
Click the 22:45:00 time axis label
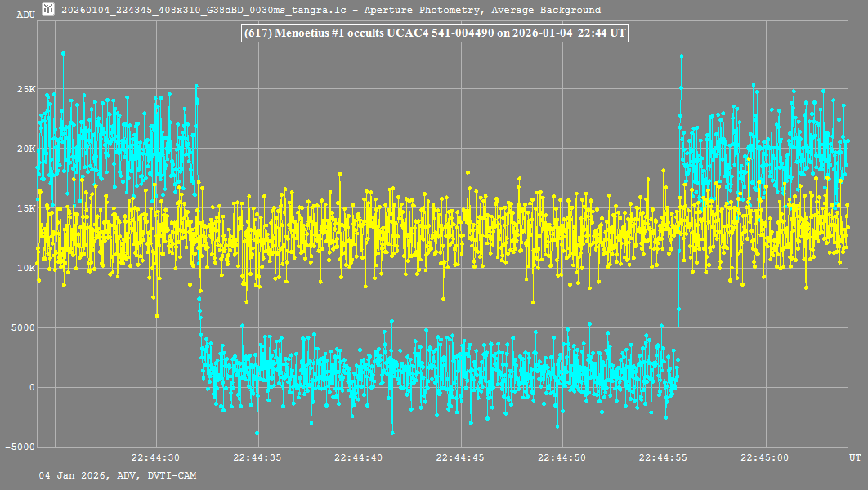click(x=767, y=458)
